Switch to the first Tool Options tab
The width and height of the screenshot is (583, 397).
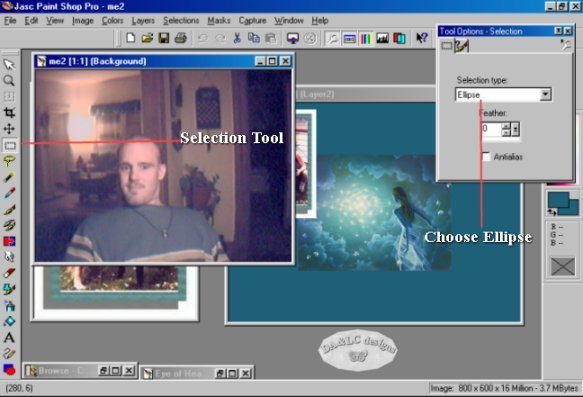point(447,46)
